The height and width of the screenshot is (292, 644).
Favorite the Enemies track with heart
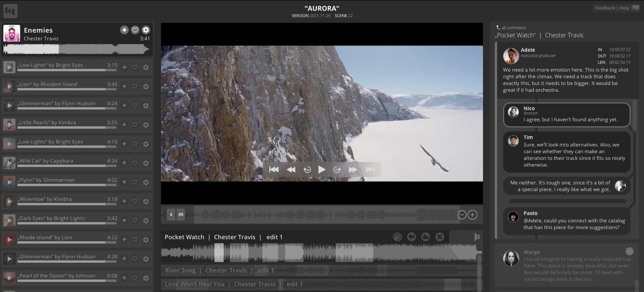point(135,30)
